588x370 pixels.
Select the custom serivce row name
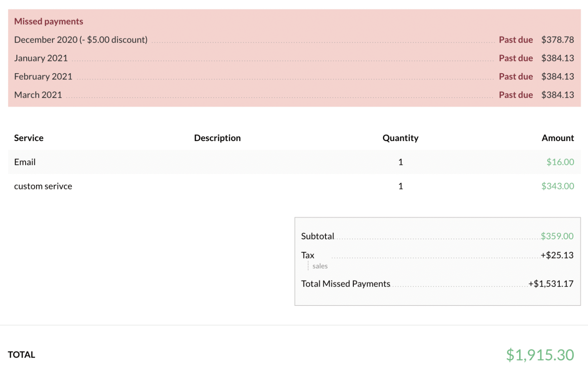43,186
